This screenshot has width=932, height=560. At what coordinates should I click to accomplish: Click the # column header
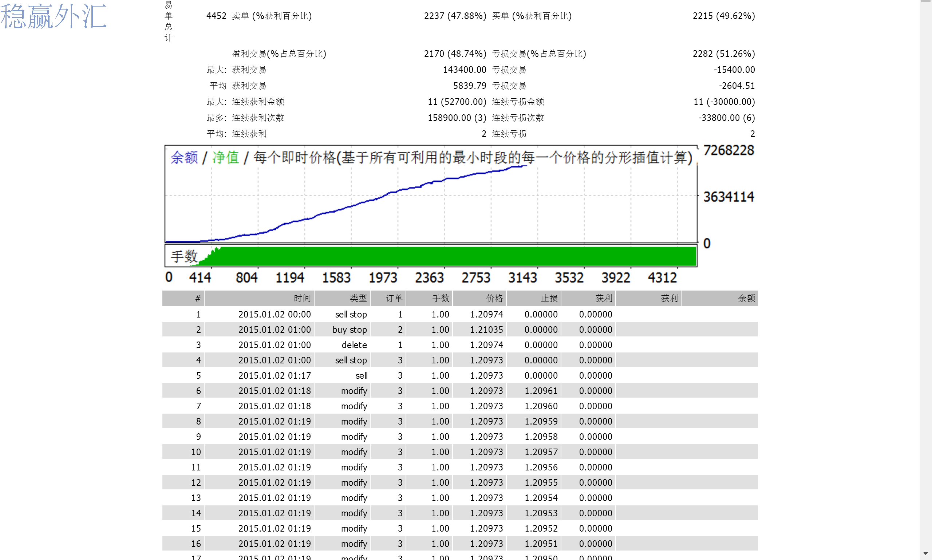183,298
